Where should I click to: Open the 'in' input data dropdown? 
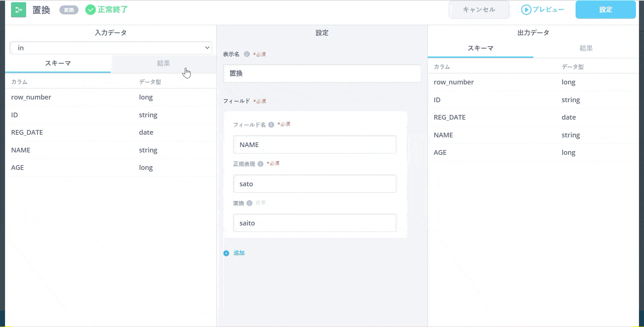111,48
